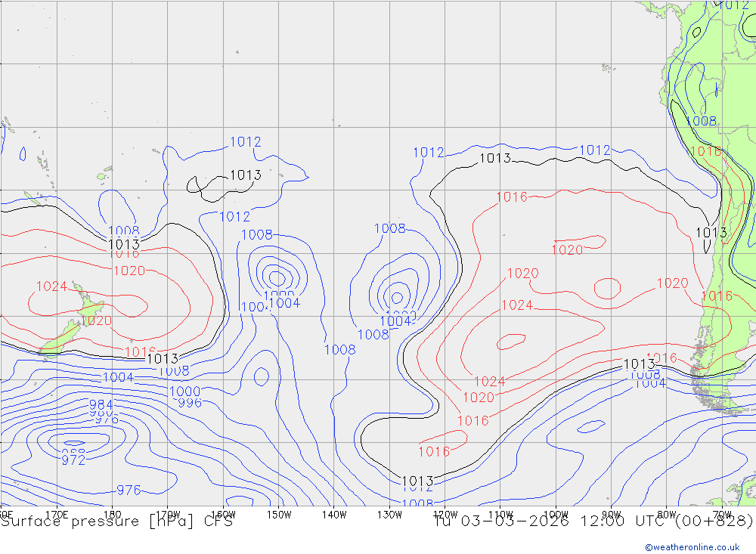Click the 170E longitude label
The height and width of the screenshot is (554, 756).
57,515
